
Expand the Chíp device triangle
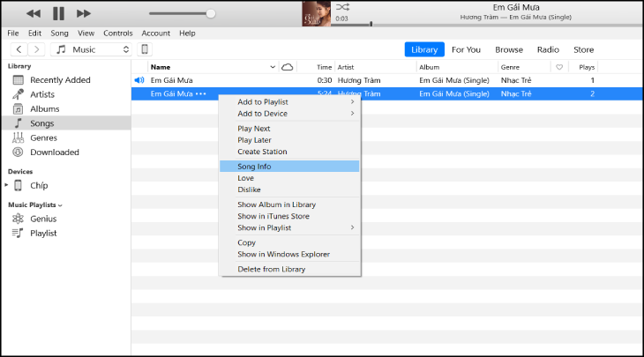[6, 185]
